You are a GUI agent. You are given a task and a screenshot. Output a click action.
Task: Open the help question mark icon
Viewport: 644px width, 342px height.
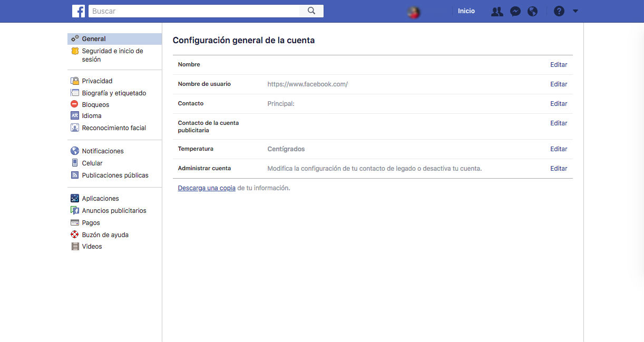pos(559,11)
